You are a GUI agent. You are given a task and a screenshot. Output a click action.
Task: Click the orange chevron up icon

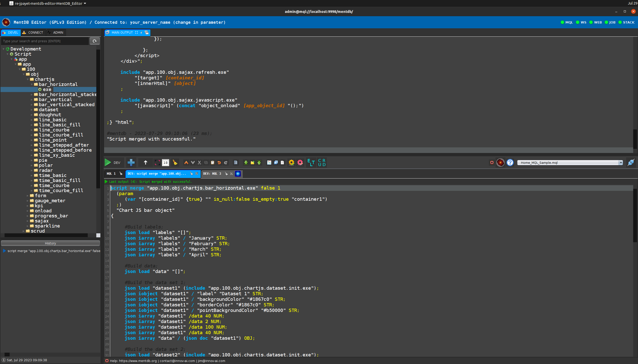186,163
